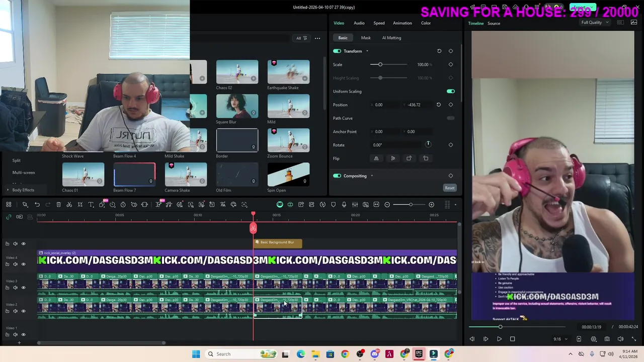Hide Video 4 track with eye icon
Screen dimensions: 644x362
tap(23, 264)
